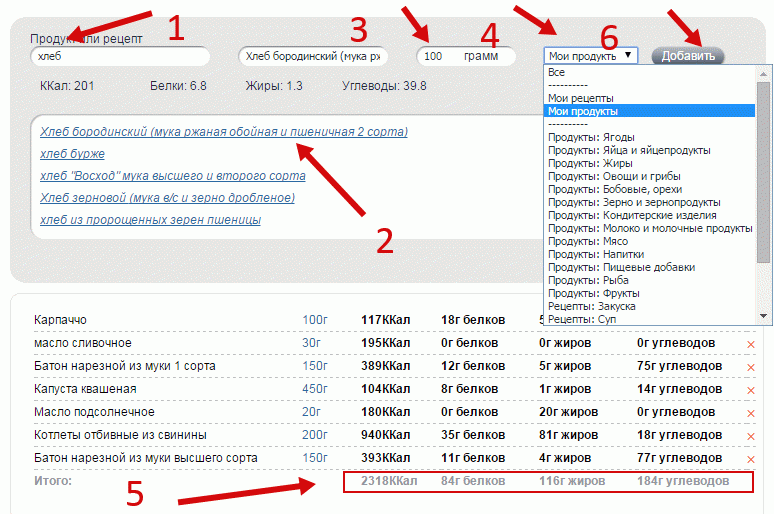Open the Мои продукты category dropdown
Viewport: 774px width, 514px height.
tap(590, 56)
